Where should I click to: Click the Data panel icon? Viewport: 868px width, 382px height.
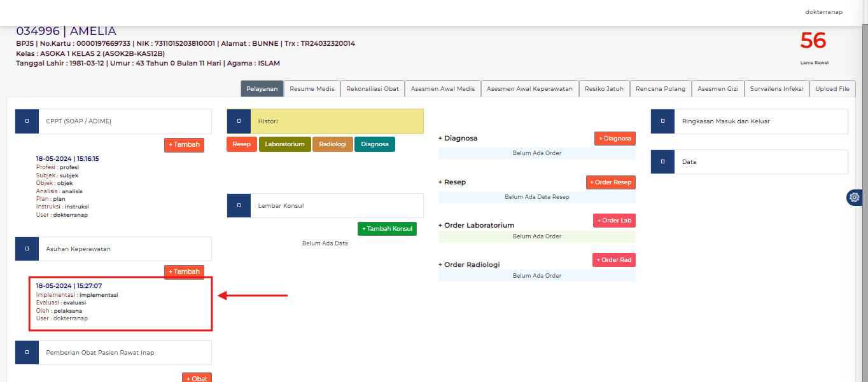[x=662, y=161]
